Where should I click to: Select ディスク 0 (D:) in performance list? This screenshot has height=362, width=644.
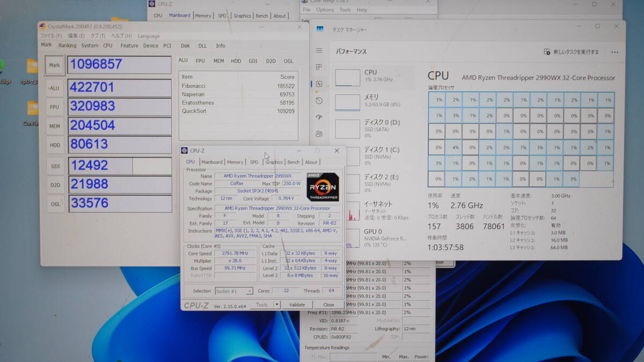(375, 129)
